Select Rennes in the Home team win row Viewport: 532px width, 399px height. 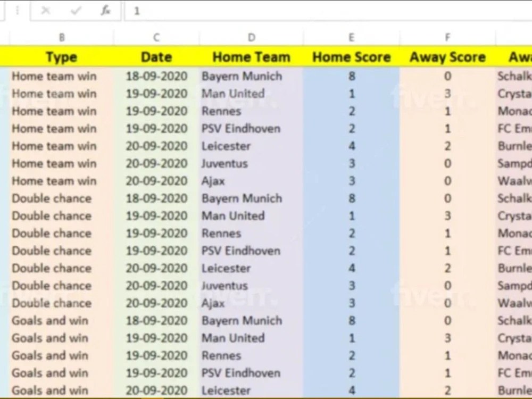click(x=251, y=111)
